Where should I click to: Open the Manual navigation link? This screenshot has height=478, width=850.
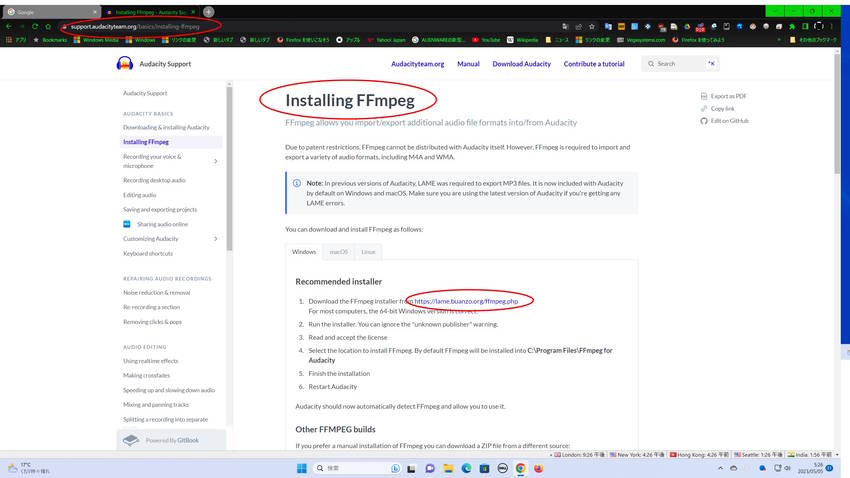[468, 64]
